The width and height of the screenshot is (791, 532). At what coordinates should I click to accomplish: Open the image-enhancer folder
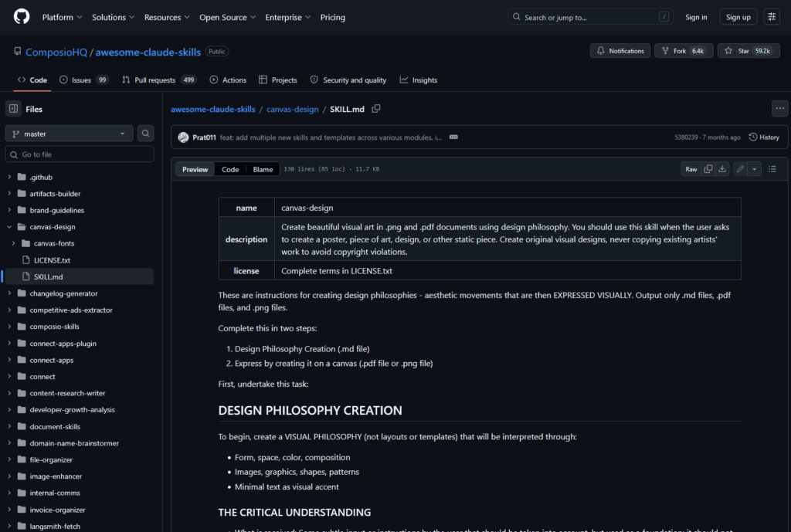56,476
